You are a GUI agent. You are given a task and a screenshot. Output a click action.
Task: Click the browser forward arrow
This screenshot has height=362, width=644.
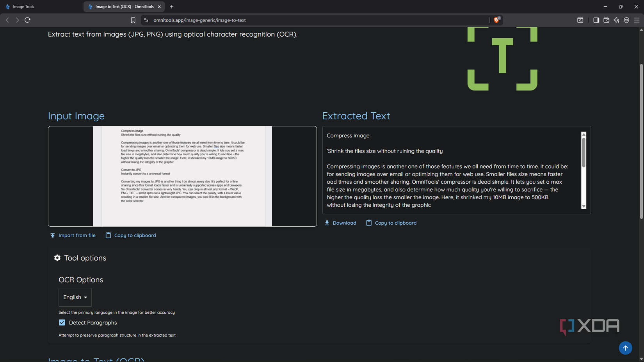point(17,20)
